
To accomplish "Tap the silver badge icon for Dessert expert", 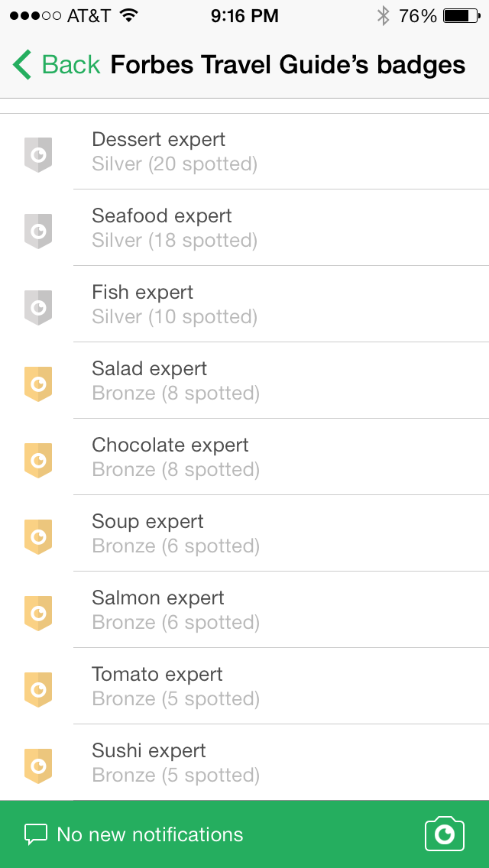I will click(x=38, y=154).
